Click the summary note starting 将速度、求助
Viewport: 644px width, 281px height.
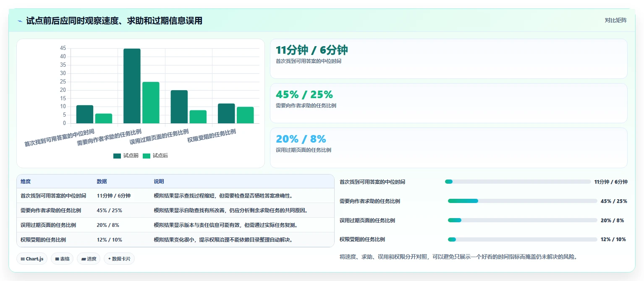(x=458, y=257)
